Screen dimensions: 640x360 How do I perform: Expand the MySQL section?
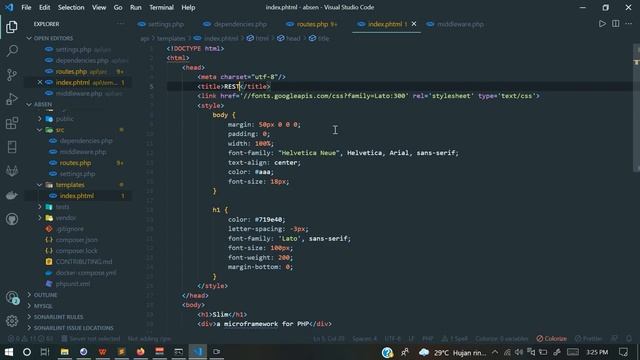pos(43,306)
